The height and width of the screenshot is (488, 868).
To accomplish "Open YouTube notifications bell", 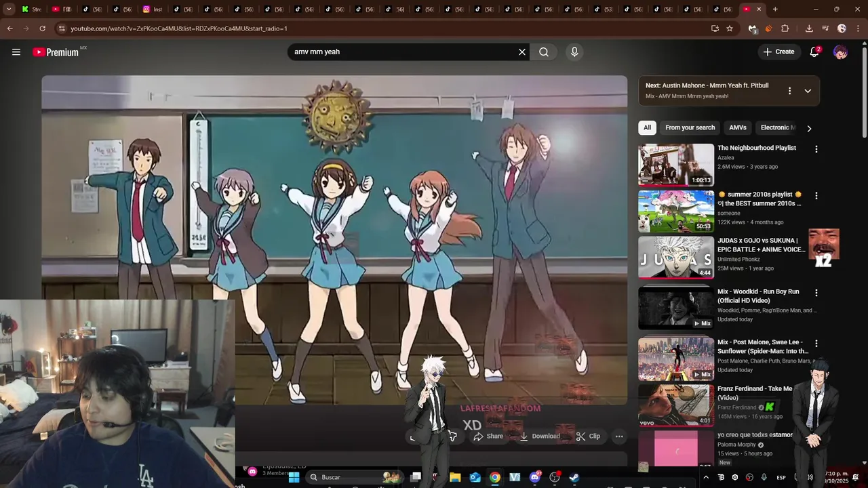I will tap(814, 52).
